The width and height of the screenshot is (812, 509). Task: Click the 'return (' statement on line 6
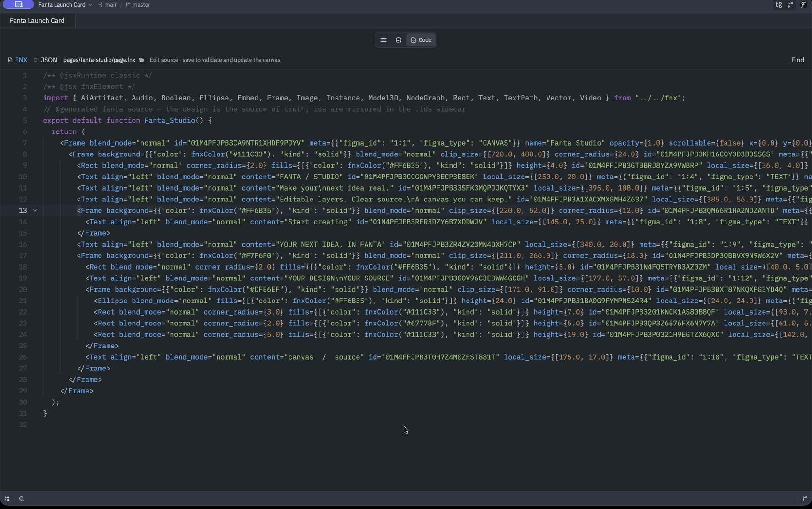pos(68,132)
